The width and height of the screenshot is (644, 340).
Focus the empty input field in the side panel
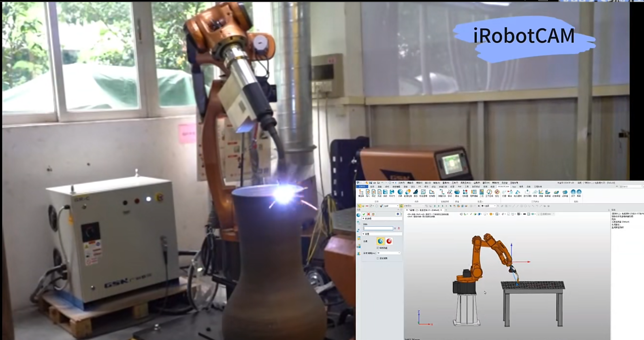tap(378, 228)
